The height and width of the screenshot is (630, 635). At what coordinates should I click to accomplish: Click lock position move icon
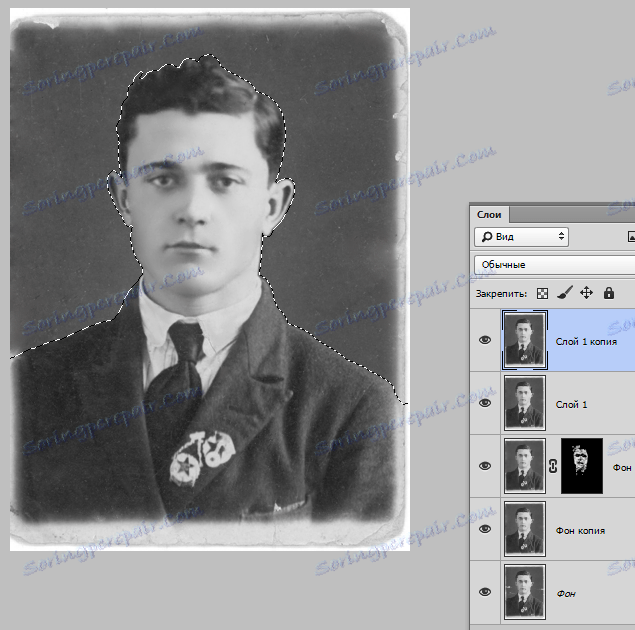point(586,294)
